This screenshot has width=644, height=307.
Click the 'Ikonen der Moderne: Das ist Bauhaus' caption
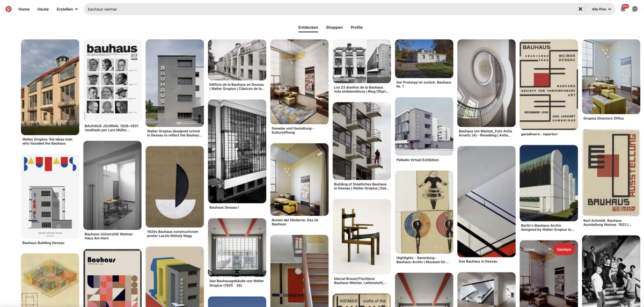pyautogui.click(x=295, y=222)
